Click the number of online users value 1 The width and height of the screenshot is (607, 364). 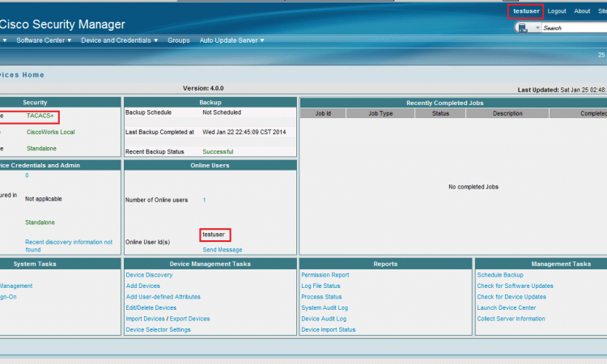click(205, 200)
